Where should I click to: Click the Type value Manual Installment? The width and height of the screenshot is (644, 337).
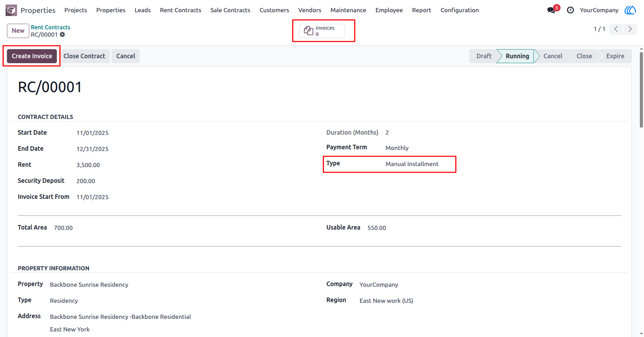tap(412, 164)
